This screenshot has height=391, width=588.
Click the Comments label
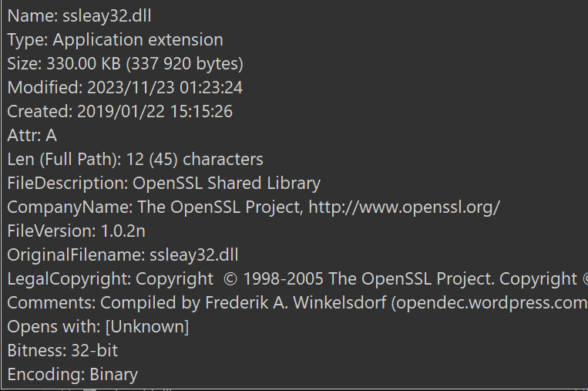52,303
